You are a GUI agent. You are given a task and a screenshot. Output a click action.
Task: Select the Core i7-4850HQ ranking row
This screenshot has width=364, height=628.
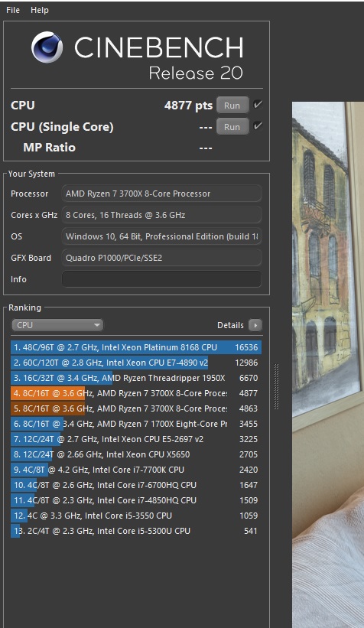136,500
